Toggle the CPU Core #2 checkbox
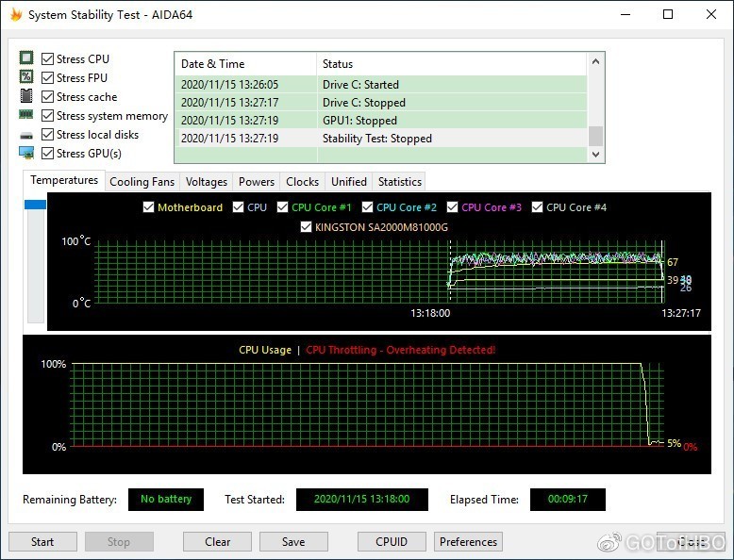 point(367,207)
